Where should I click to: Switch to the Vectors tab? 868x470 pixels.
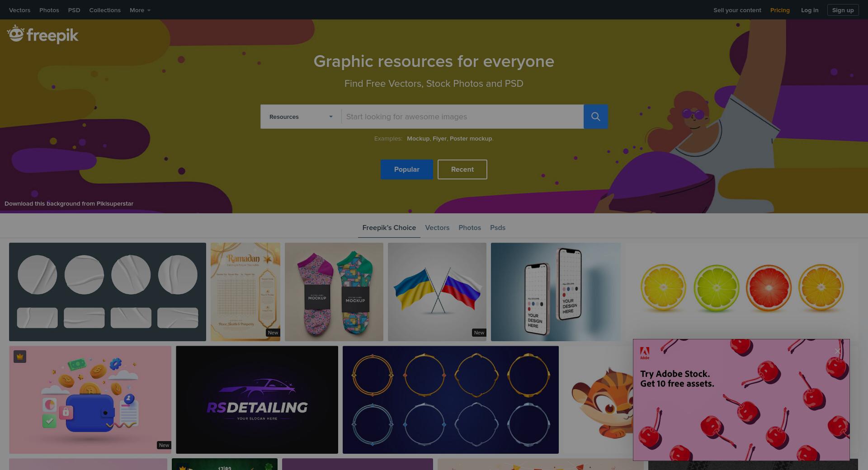[437, 228]
